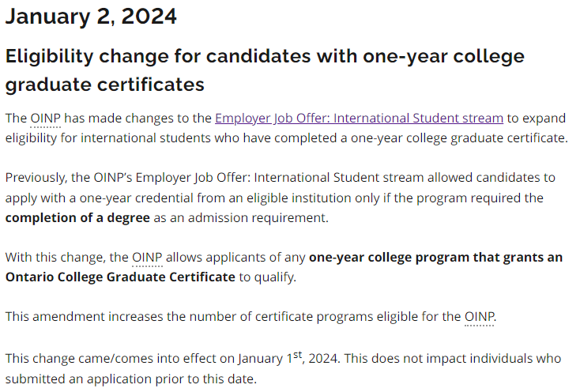Select the "Eligibility change for candidates" heading line
The width and height of the screenshot is (580, 392).
coord(265,57)
